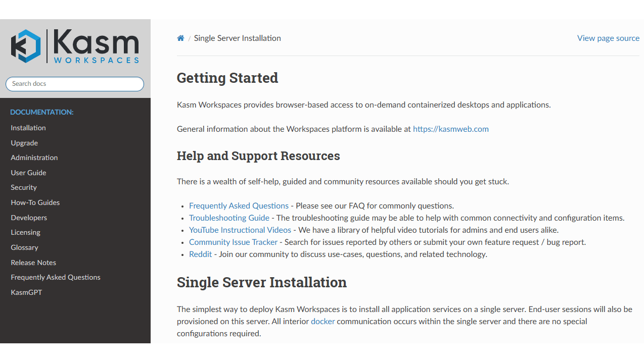Open YouTube Instructional Videos link
Screen dimensions: 644x362
click(x=240, y=230)
